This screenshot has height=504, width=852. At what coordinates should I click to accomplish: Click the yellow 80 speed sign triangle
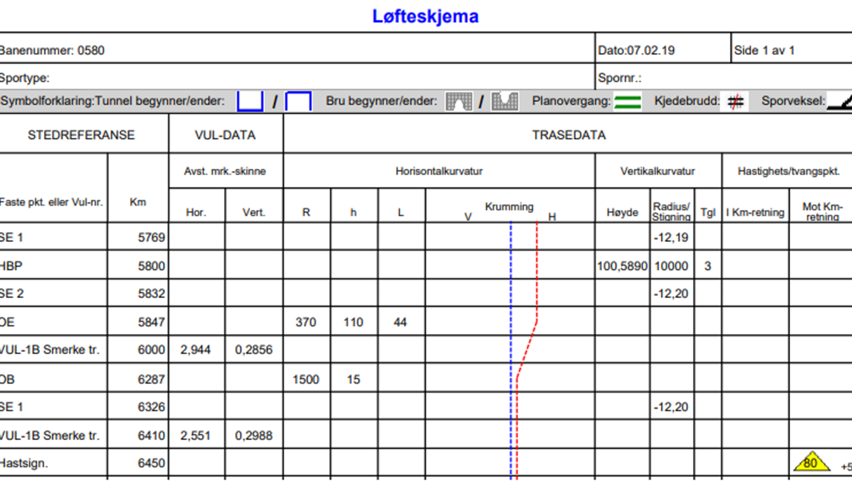point(811,462)
